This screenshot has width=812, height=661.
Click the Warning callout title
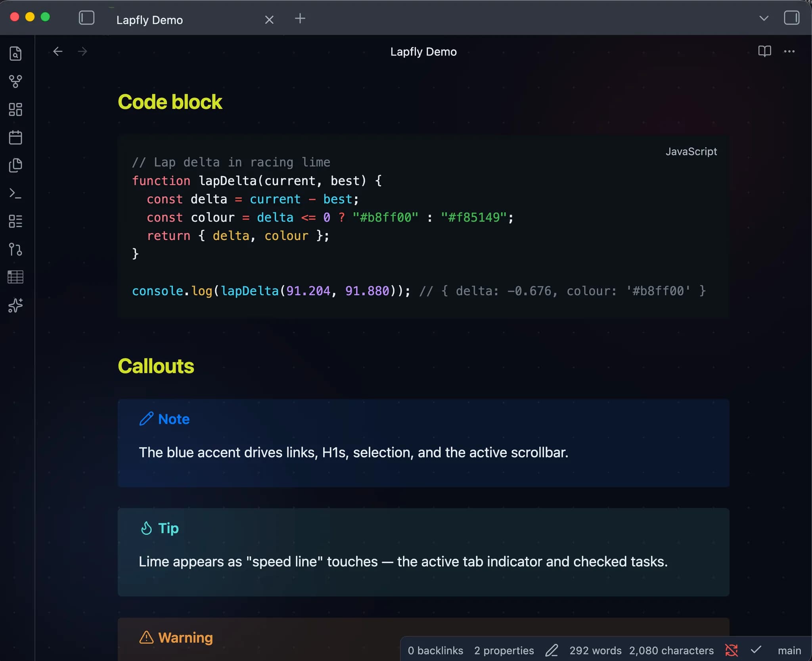[186, 638]
